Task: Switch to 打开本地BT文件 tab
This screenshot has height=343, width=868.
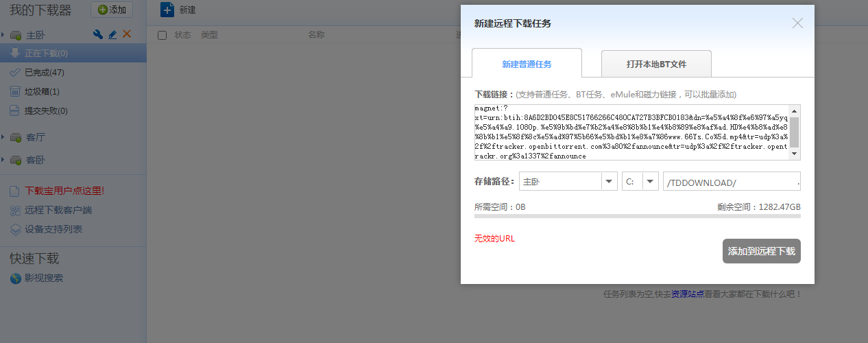Action: pos(656,64)
